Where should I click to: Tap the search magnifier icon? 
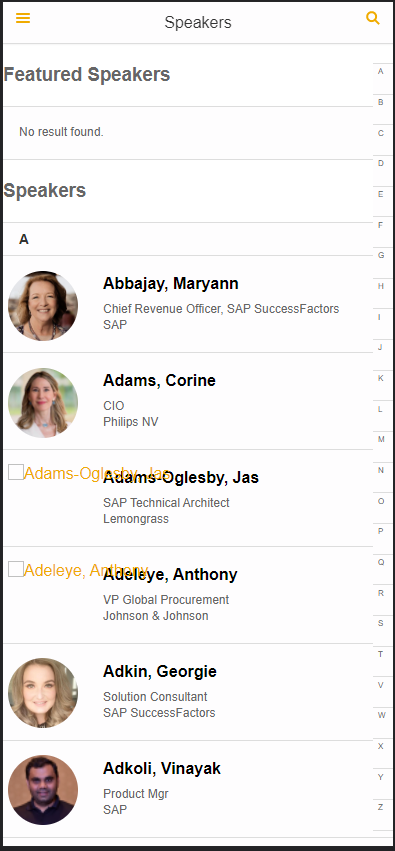373,18
